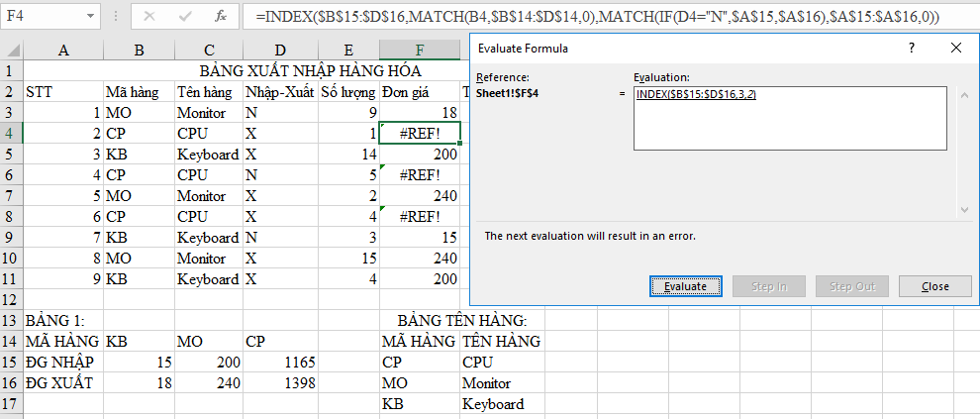Select row 14 header
The image size is (980, 419).
11,342
